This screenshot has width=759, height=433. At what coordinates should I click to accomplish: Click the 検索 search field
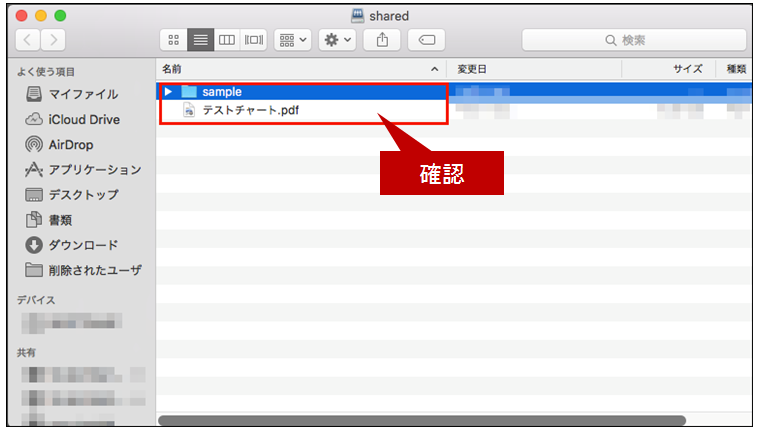pos(634,40)
